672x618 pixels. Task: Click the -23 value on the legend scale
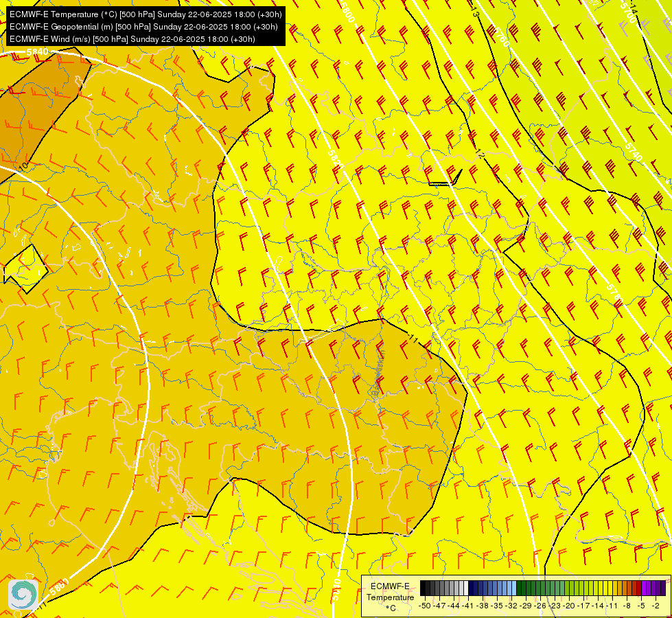[x=555, y=606]
